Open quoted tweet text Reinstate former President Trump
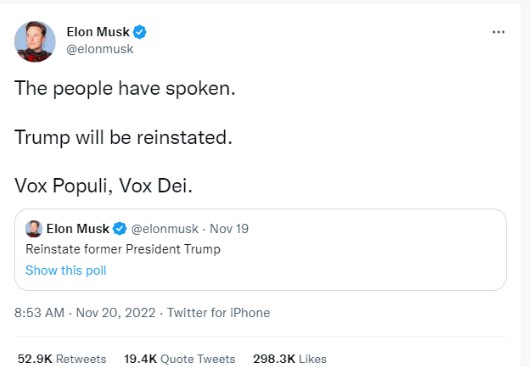Image resolution: width=530 pixels, height=367 pixels. click(123, 249)
